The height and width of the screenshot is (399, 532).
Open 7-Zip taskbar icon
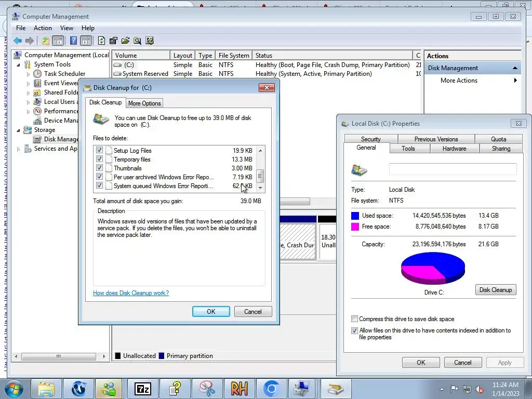coord(143,389)
